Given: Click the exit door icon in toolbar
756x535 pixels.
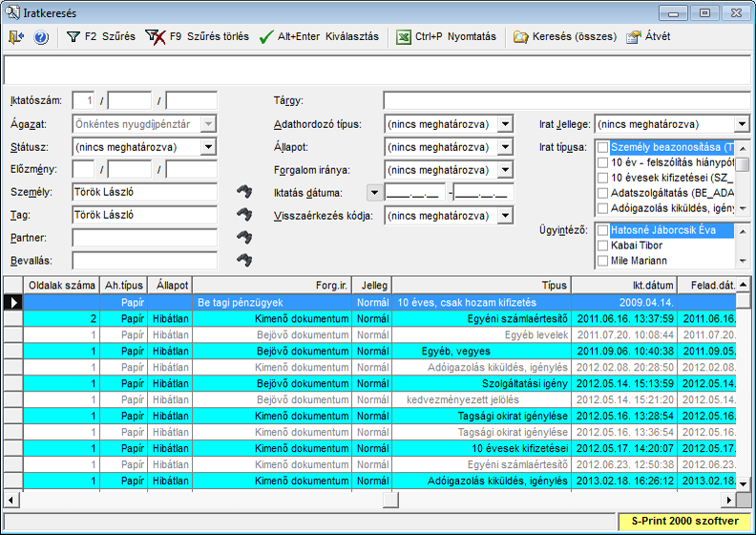Looking at the screenshot, I should tap(16, 36).
